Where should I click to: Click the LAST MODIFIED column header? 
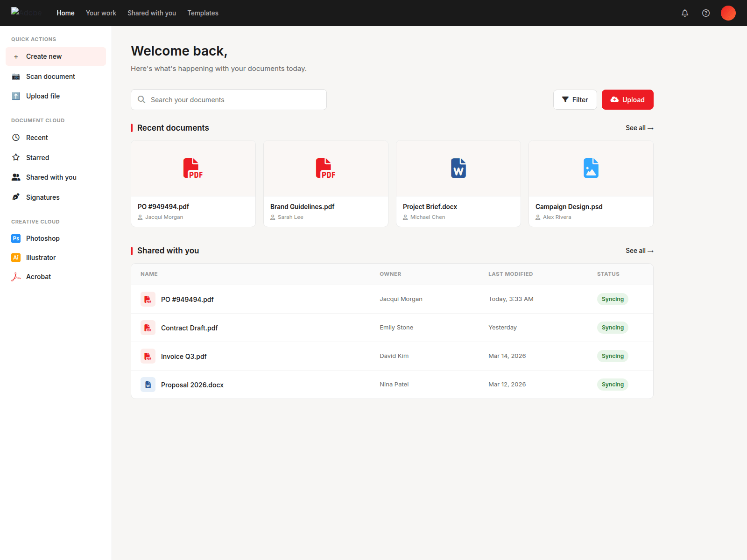511,274
